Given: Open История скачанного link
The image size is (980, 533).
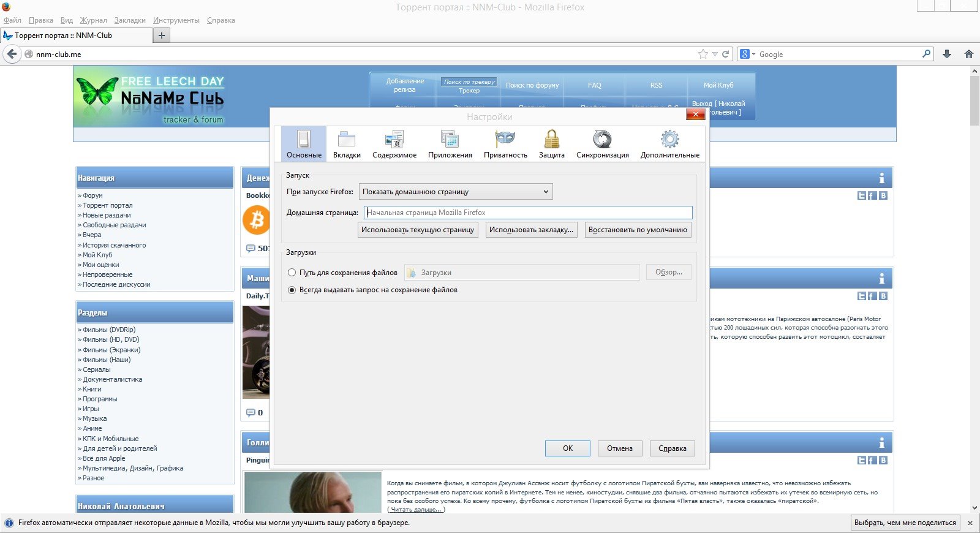Looking at the screenshot, I should (x=115, y=245).
